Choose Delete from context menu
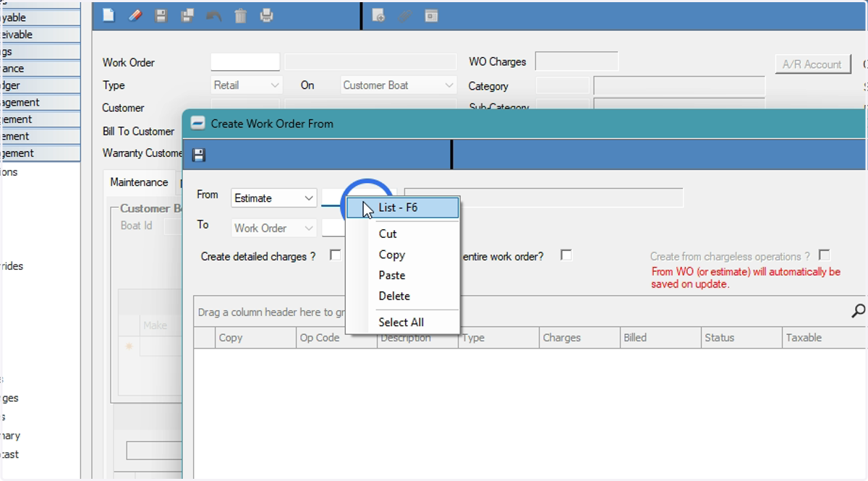The image size is (868, 481). click(403, 296)
